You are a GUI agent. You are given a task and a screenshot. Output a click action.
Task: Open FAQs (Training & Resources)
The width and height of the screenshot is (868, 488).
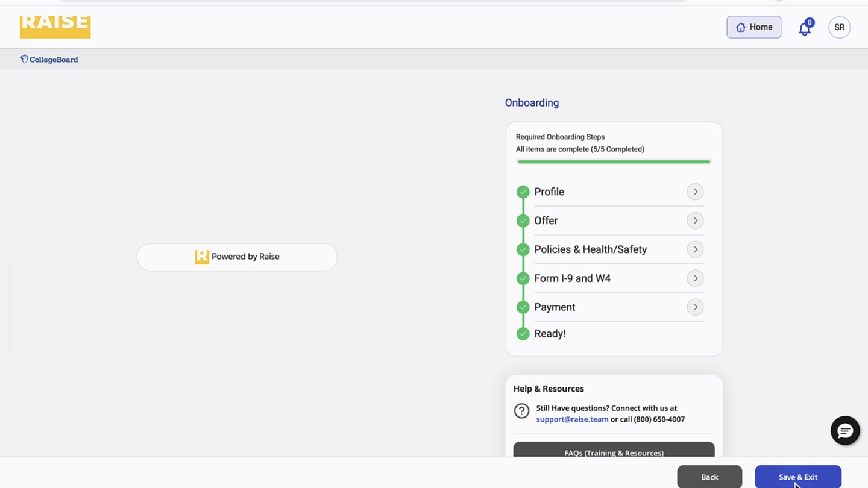pos(614,451)
